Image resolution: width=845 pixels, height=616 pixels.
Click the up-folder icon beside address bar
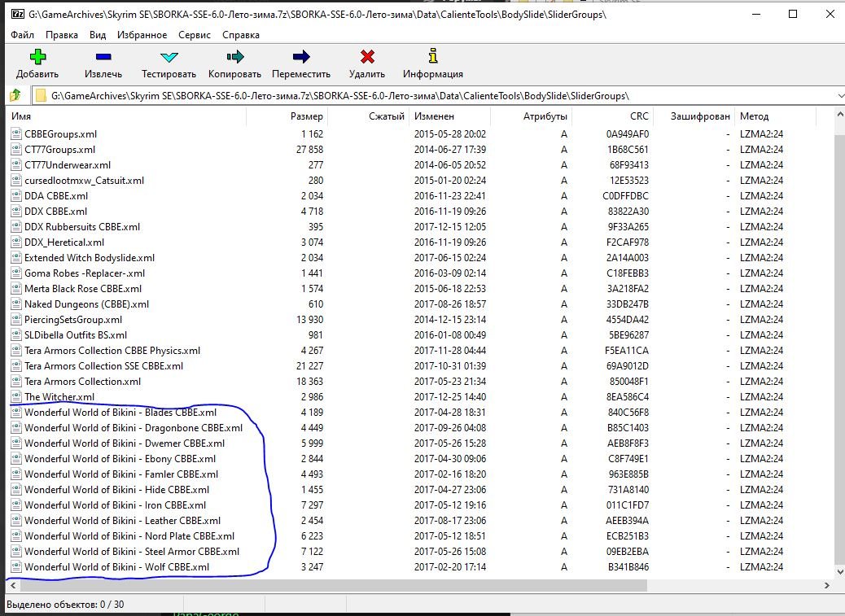15,96
